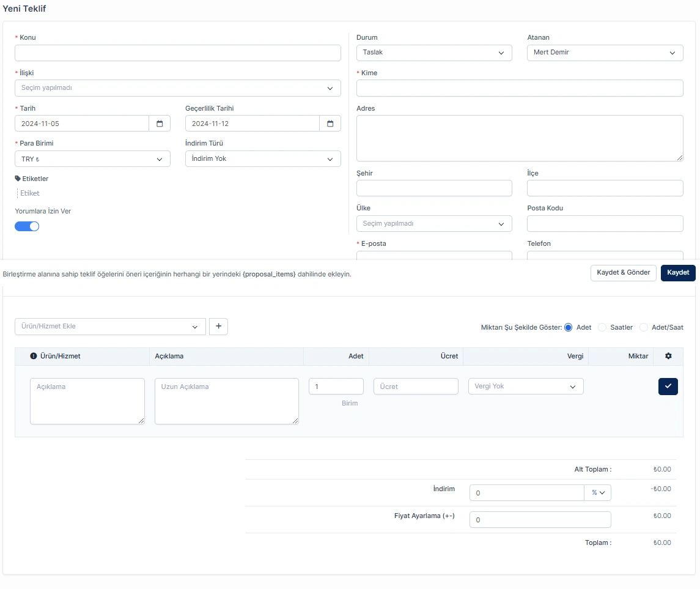Click the Konu input field
Screen dimensions: 700x589
click(x=178, y=53)
